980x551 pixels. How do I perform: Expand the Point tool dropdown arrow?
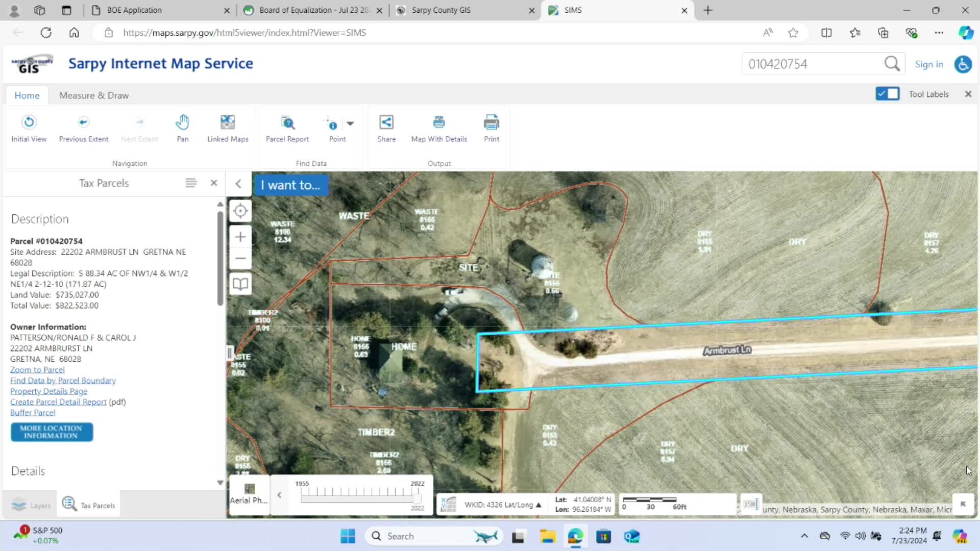click(x=351, y=123)
